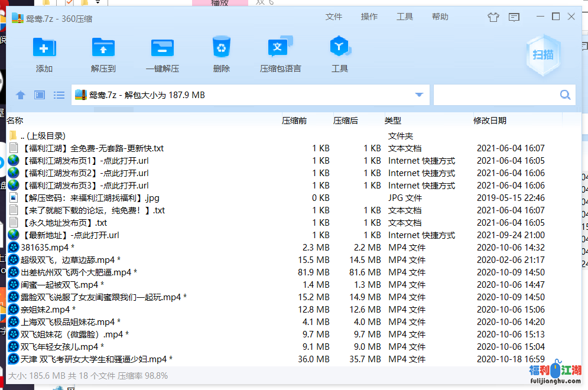
Task: Select the ..(上级目录) parent folder entry
Action: [43, 136]
